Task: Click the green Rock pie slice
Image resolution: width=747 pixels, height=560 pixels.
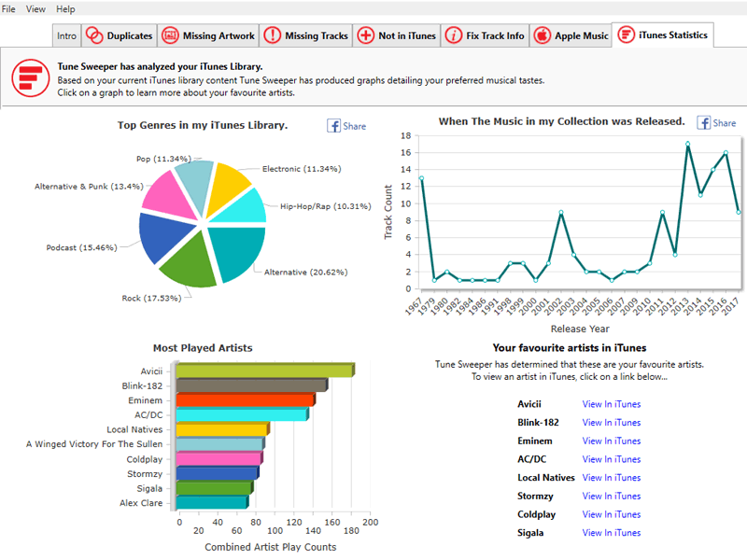Action: [x=190, y=262]
